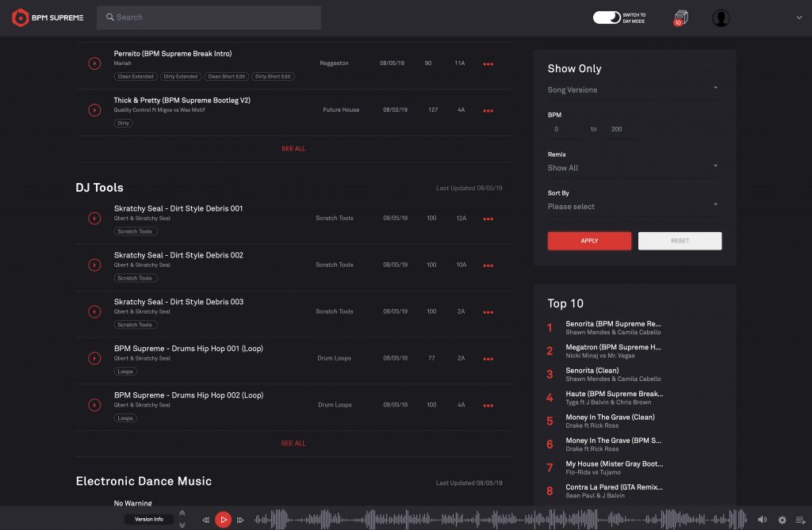Screen dimensions: 812x530
Task: Toggle the day mode switch
Action: click(607, 17)
